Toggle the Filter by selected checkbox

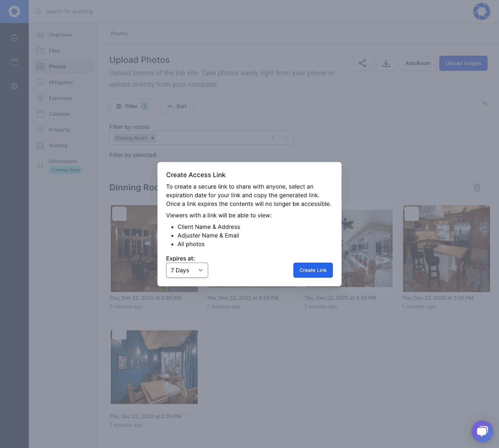165,156
